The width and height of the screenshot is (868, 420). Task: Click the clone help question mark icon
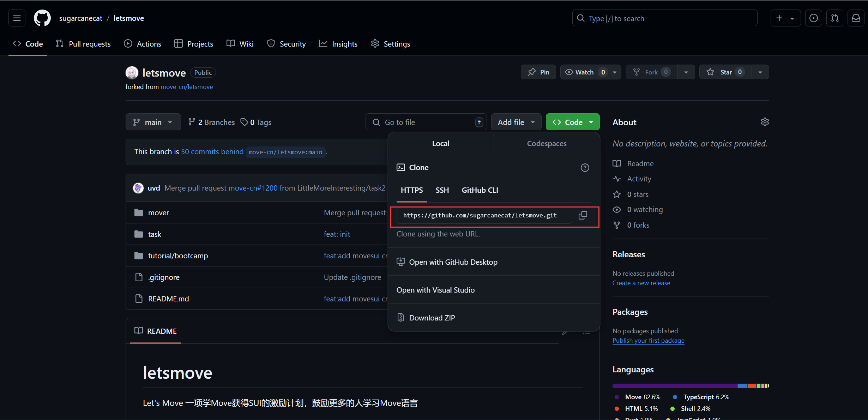tap(585, 168)
